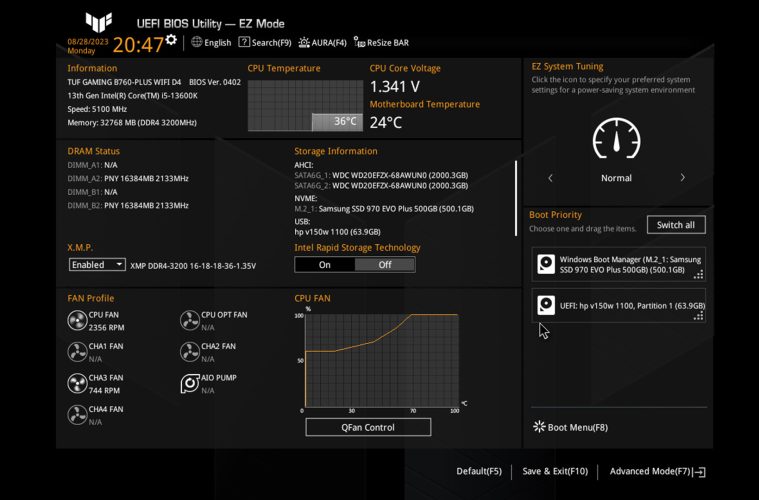Image resolution: width=759 pixels, height=500 pixels.
Task: Click the CHA3 FAN icon
Action: [x=77, y=383]
